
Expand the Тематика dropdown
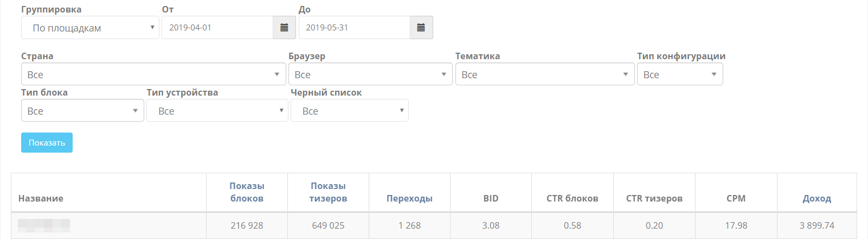pyautogui.click(x=545, y=74)
